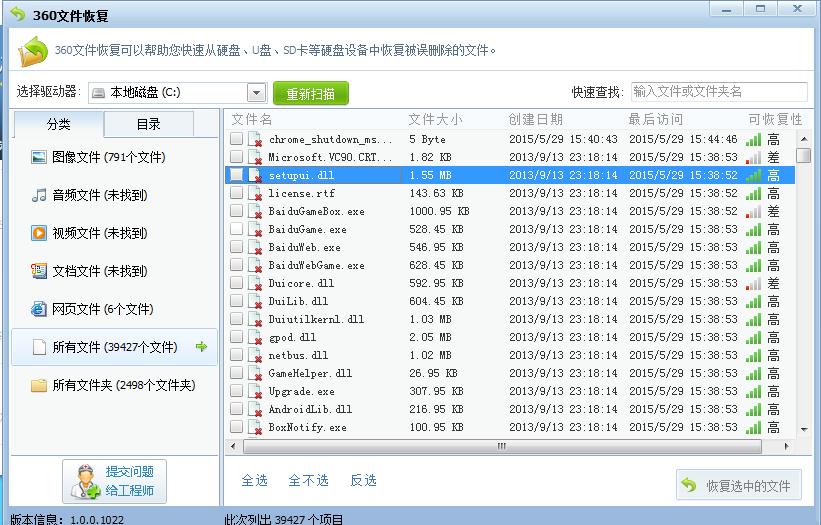Click deleted file icon of setupui.dll

[255, 175]
